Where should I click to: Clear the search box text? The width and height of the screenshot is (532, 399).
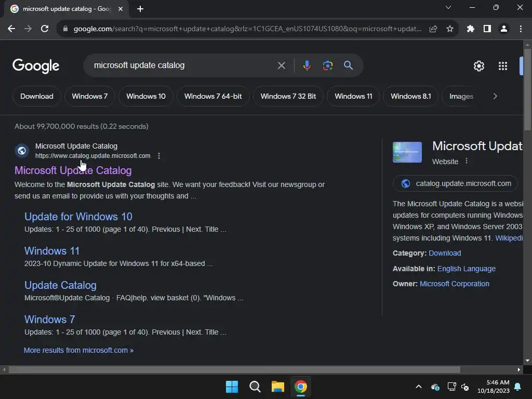[281, 65]
